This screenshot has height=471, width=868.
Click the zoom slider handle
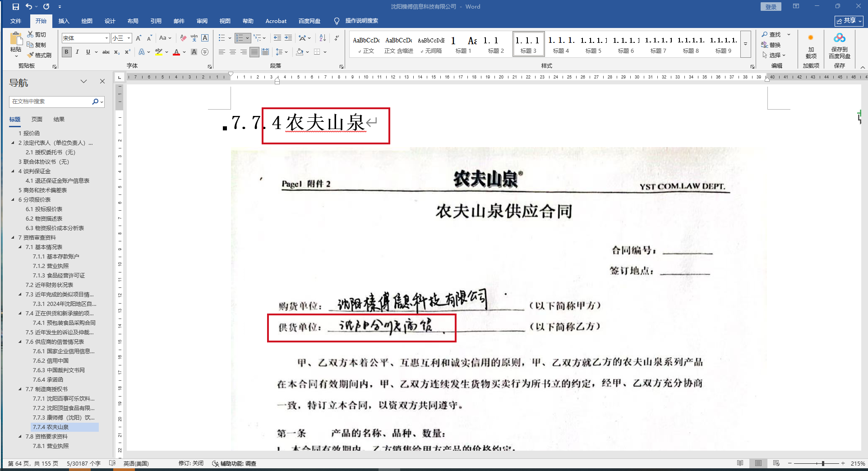(x=823, y=463)
